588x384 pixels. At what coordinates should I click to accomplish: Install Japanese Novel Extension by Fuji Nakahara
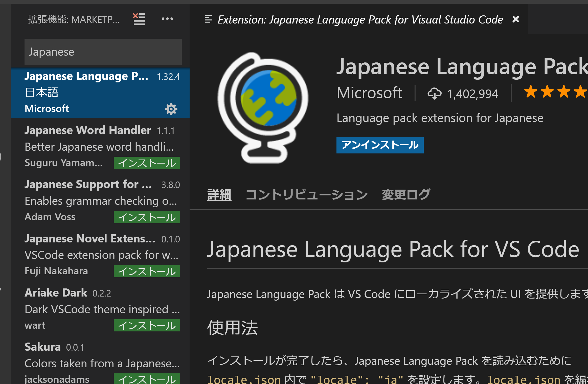pos(147,271)
